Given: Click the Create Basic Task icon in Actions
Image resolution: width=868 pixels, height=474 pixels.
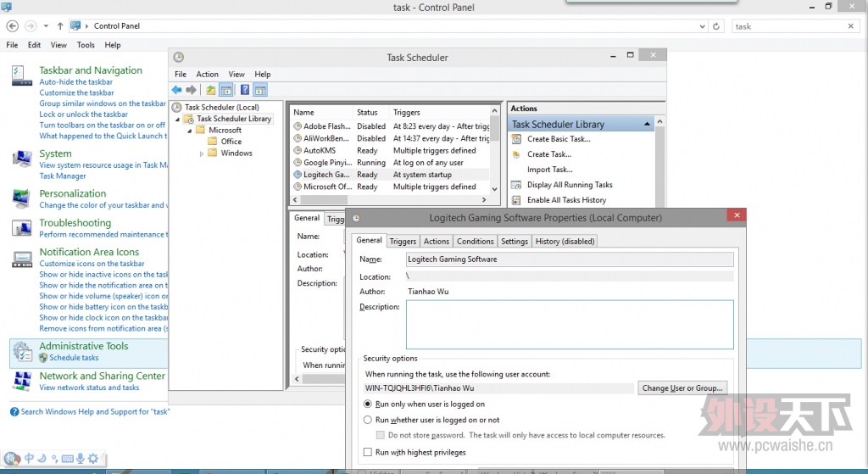Looking at the screenshot, I should (x=516, y=139).
